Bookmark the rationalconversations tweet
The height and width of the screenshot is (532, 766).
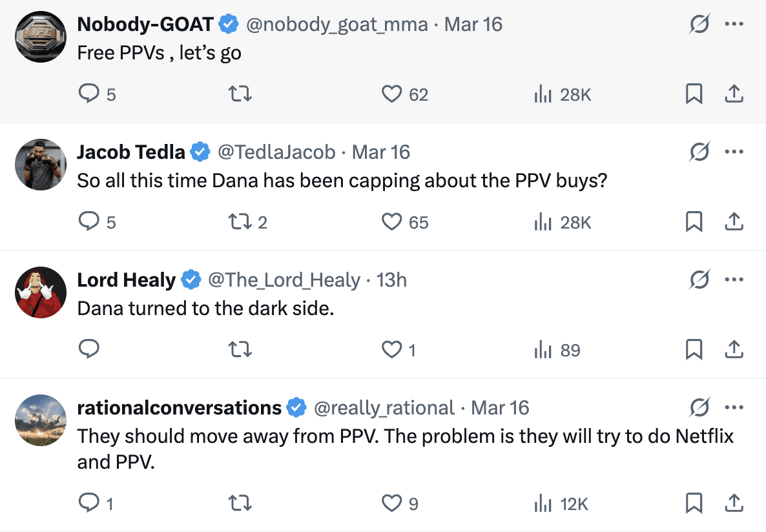coord(694,503)
